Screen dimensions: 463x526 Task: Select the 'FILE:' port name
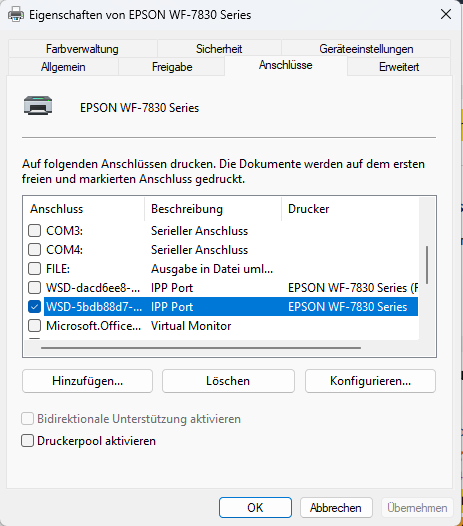pyautogui.click(x=58, y=269)
